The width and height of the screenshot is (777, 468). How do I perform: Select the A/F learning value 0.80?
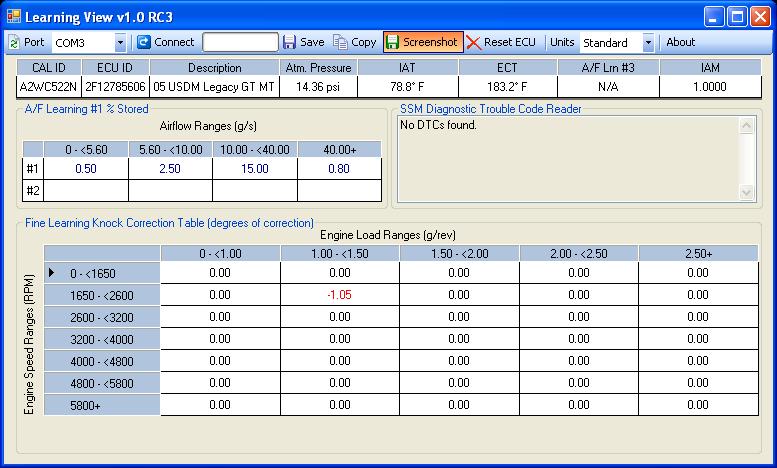tap(339, 169)
